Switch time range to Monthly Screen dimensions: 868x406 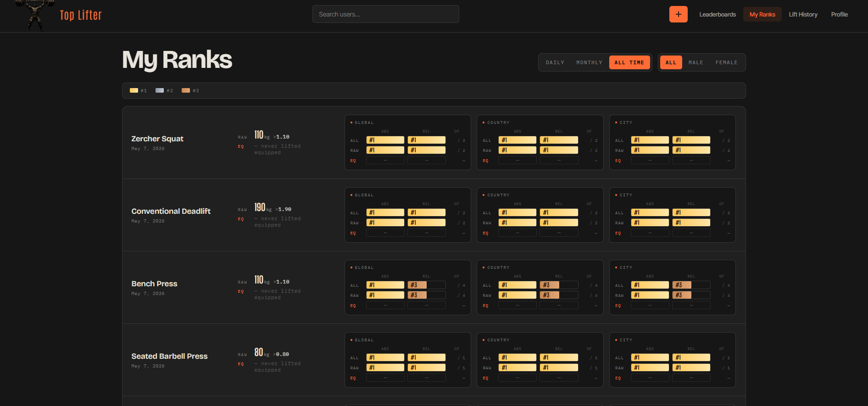[589, 62]
